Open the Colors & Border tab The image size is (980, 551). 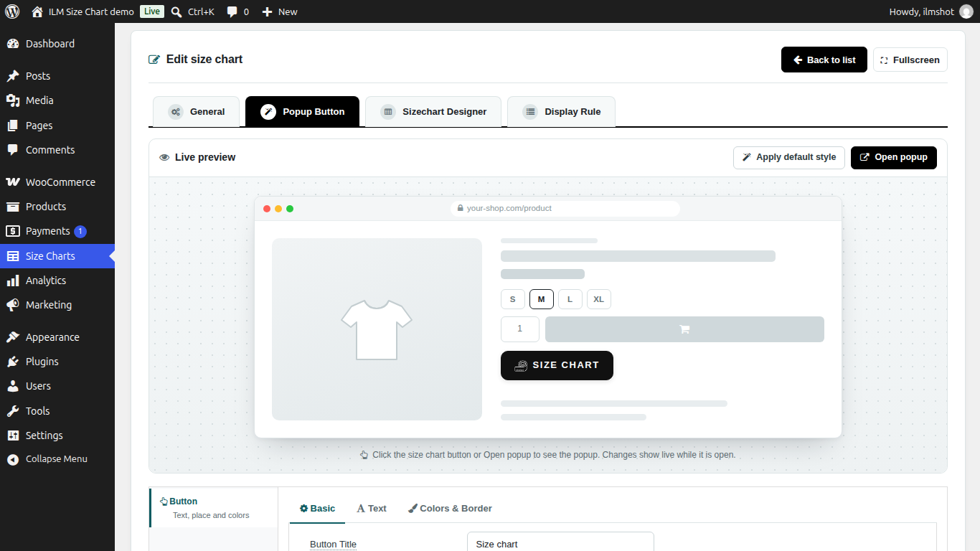point(450,508)
